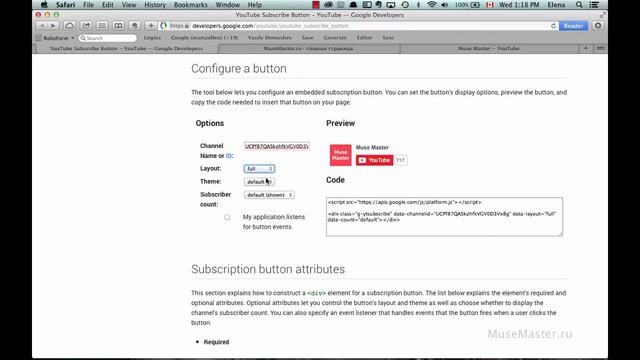The height and width of the screenshot is (360, 640).
Task: Click the Muse Master channel name in preview
Action: click(372, 147)
